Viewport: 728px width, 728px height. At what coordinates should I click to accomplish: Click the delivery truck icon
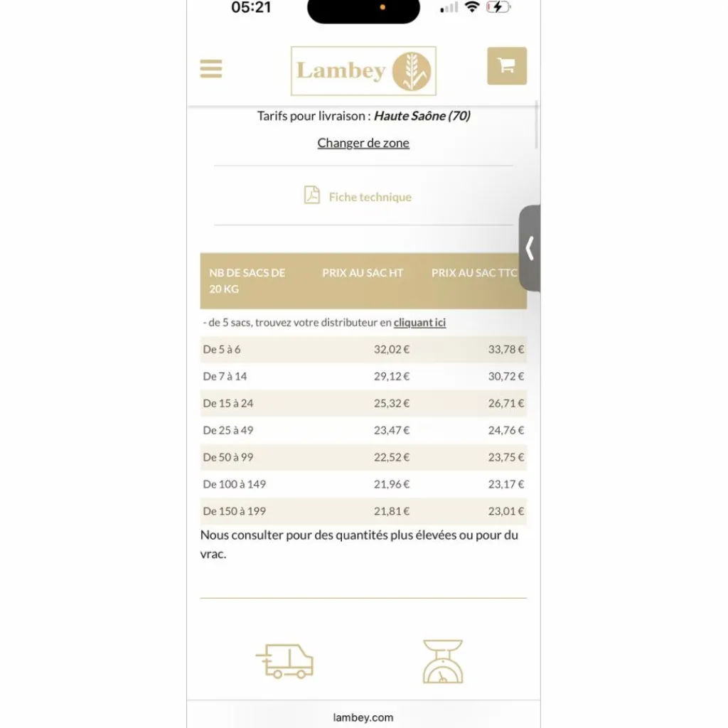click(x=284, y=661)
